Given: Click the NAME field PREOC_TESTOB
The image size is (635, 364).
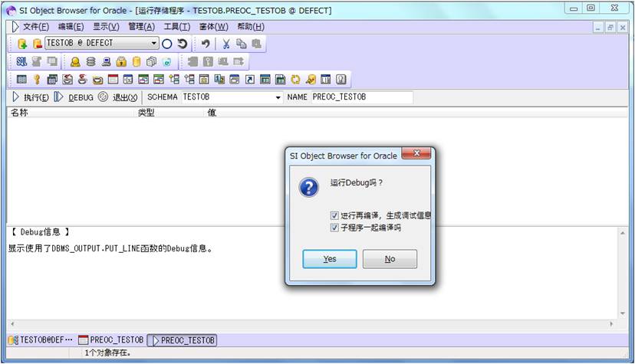Looking at the screenshot, I should click(362, 97).
